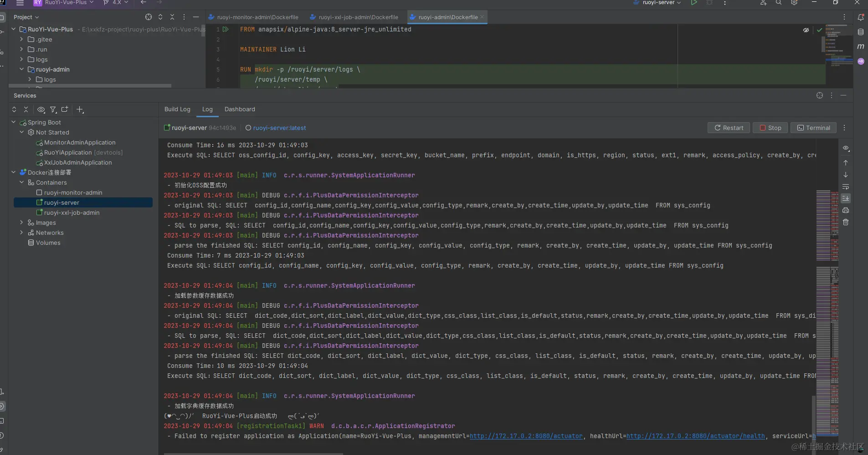This screenshot has height=455, width=868.
Task: Hide the Project tool window
Action: 196,17
